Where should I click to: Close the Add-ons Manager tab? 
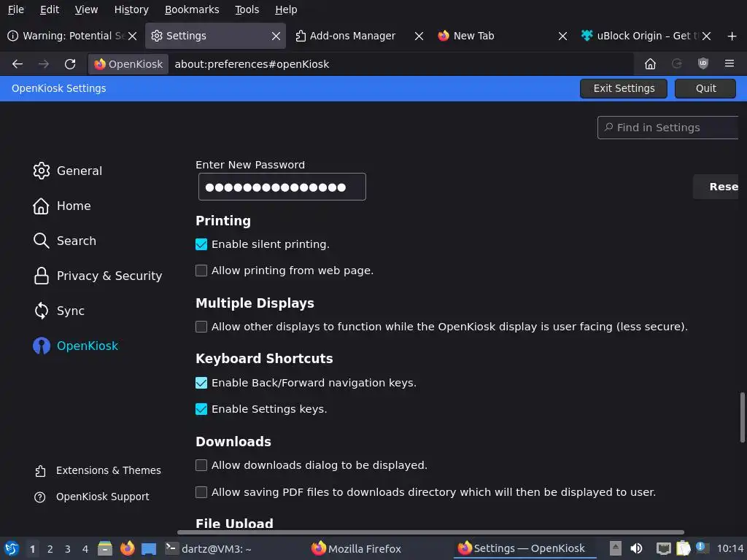click(x=419, y=36)
